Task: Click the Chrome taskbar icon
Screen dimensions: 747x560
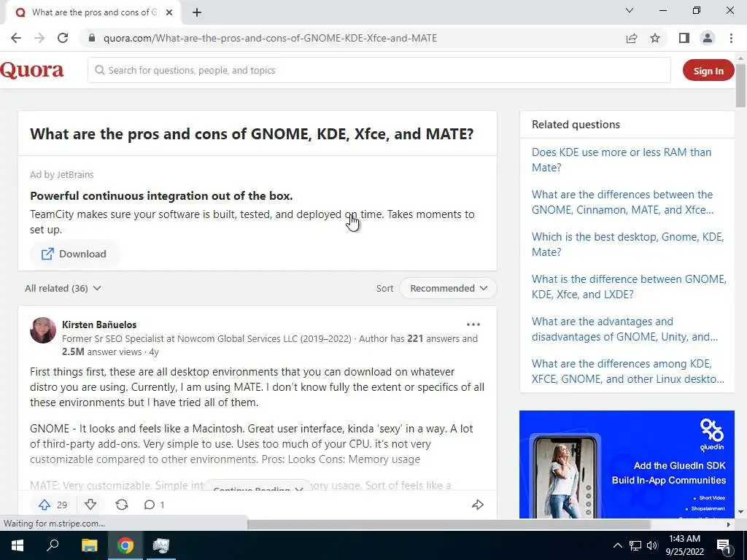Action: [125, 545]
